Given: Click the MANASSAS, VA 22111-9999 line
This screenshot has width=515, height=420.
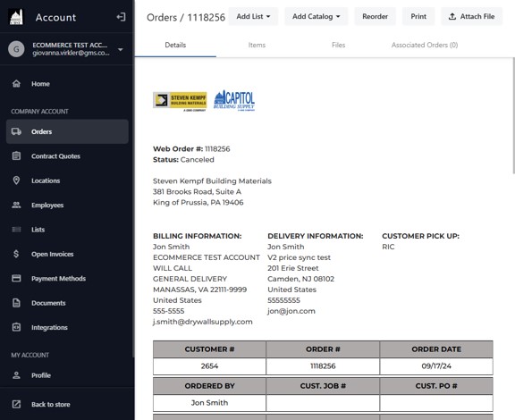Looking at the screenshot, I should [199, 290].
